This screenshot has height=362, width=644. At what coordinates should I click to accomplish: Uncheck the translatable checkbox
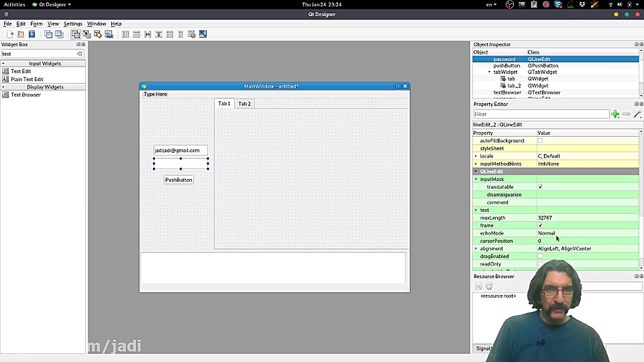(540, 187)
